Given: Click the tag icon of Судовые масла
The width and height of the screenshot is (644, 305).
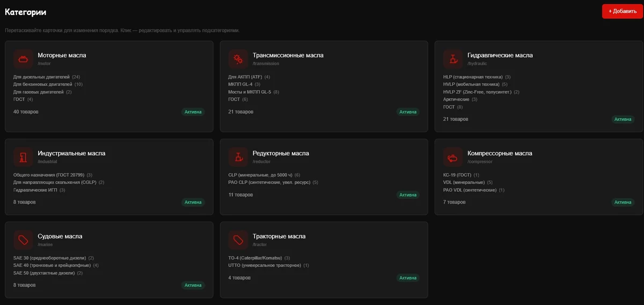Looking at the screenshot, I should 23,240.
